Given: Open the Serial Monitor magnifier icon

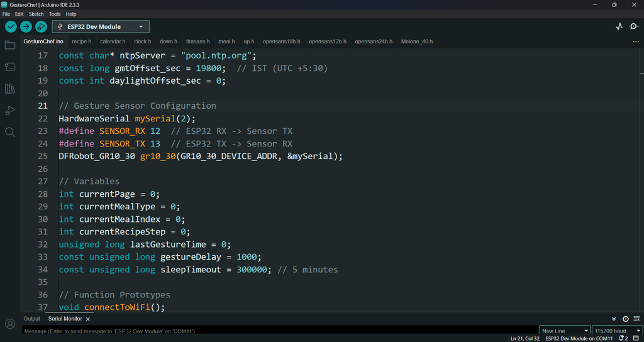Looking at the screenshot, I should pyautogui.click(x=634, y=26).
